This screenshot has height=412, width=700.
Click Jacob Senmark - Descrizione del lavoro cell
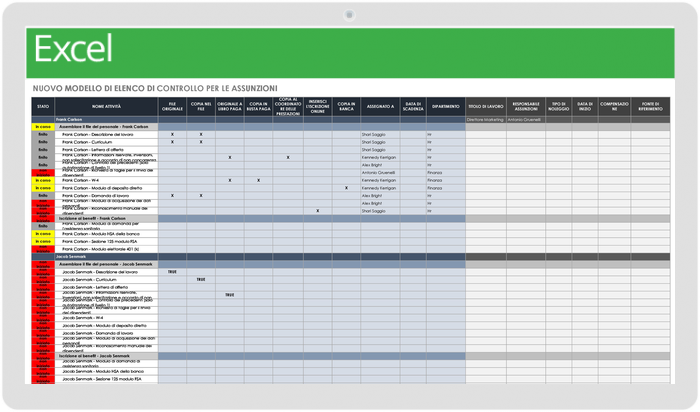[106, 272]
